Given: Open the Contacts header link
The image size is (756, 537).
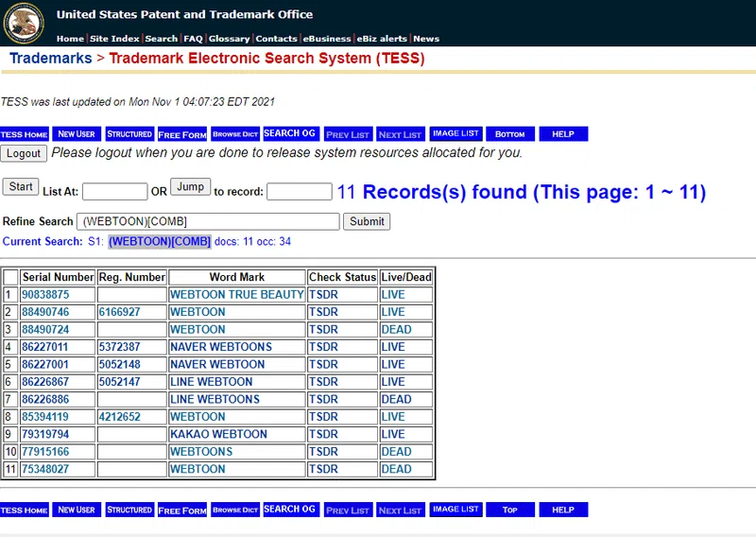Looking at the screenshot, I should 276,39.
